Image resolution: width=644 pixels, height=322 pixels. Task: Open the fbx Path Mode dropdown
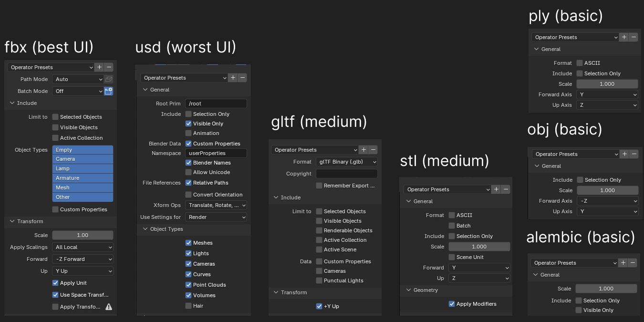coord(78,79)
